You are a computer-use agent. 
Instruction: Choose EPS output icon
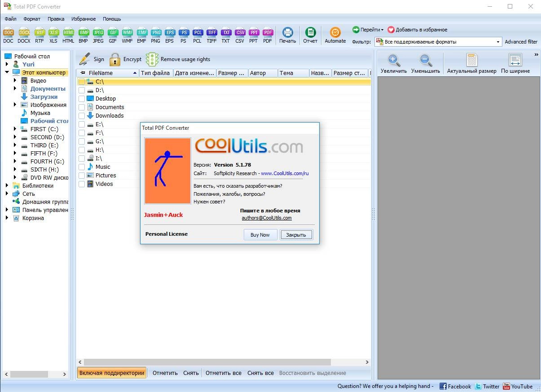pyautogui.click(x=169, y=35)
